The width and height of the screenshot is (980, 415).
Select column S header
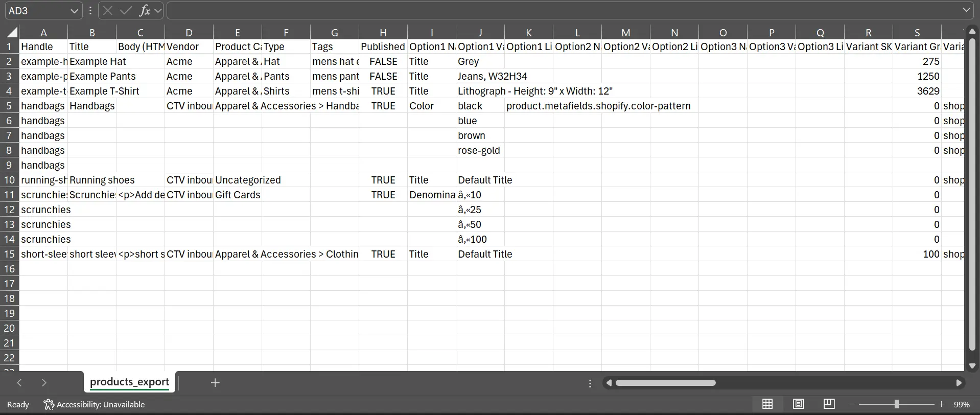pyautogui.click(x=917, y=33)
